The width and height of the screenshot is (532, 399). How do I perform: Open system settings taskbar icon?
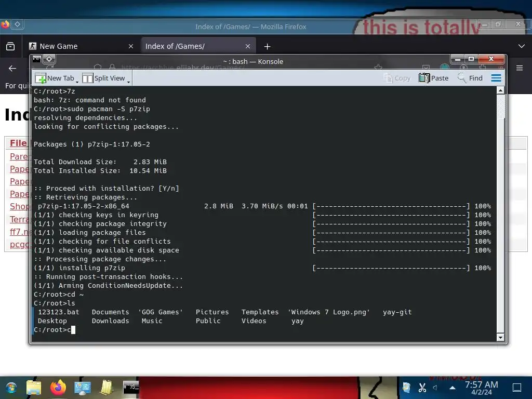[x=83, y=388]
